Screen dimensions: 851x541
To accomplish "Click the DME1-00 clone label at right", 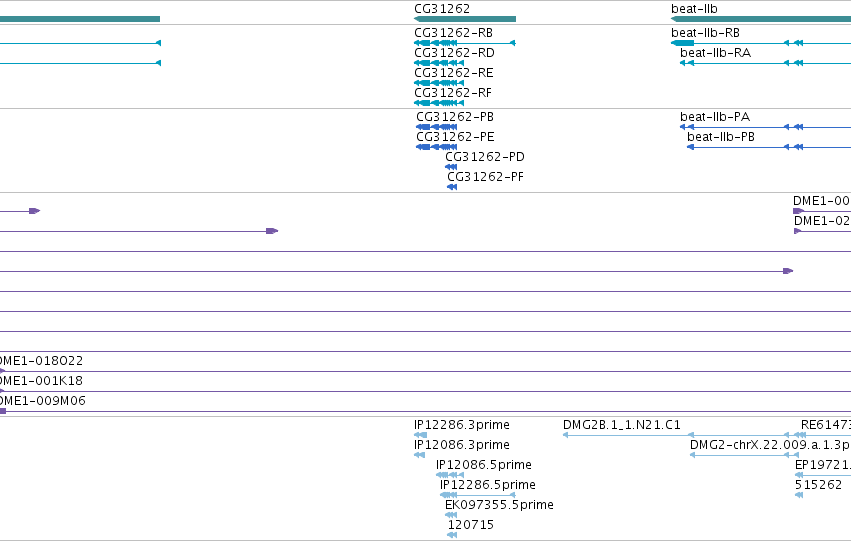I will click(822, 201).
